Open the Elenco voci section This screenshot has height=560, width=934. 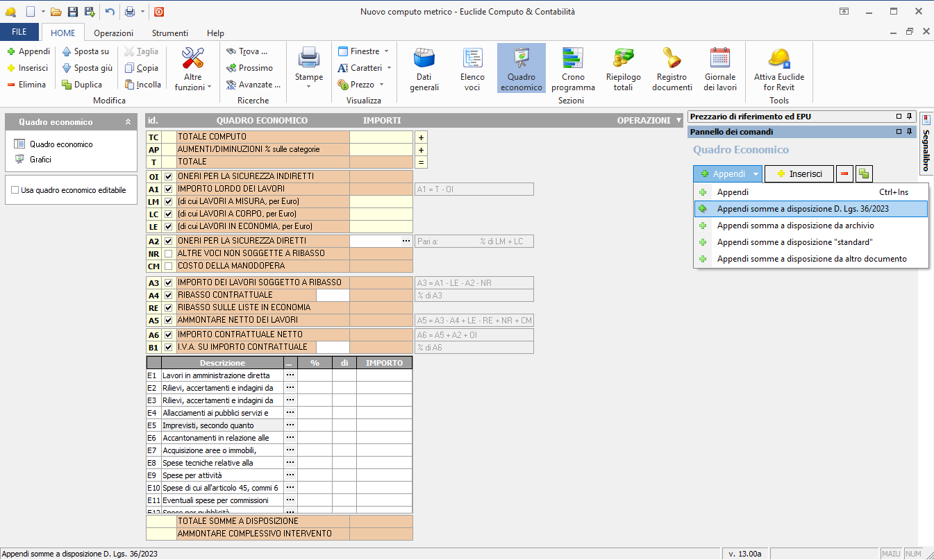pyautogui.click(x=472, y=69)
